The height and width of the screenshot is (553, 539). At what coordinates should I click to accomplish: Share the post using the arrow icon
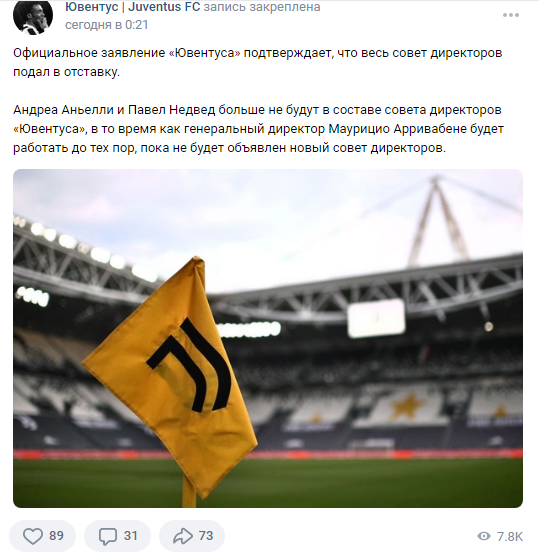point(183,536)
